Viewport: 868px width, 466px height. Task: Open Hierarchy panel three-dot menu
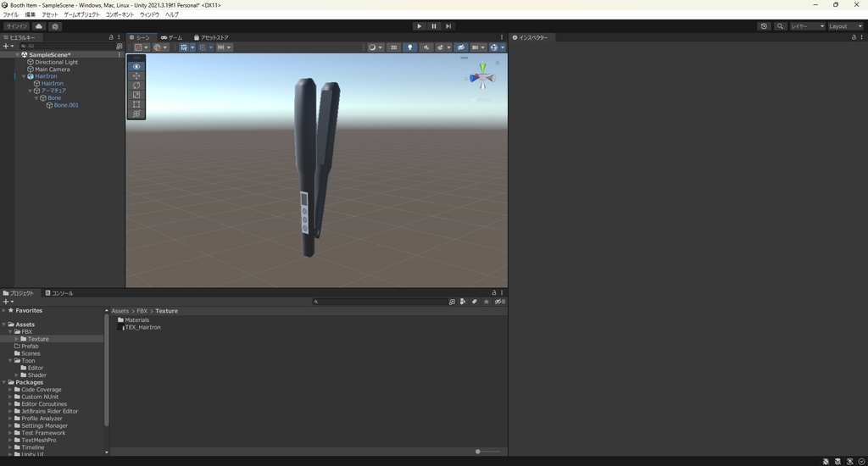119,37
